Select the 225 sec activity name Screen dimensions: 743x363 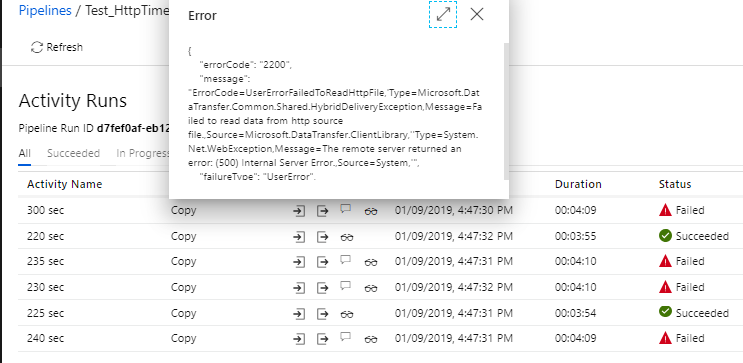[45, 313]
